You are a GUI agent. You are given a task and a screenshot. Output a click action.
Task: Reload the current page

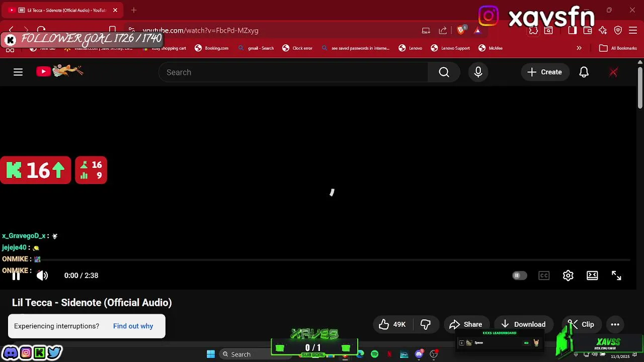click(x=41, y=30)
